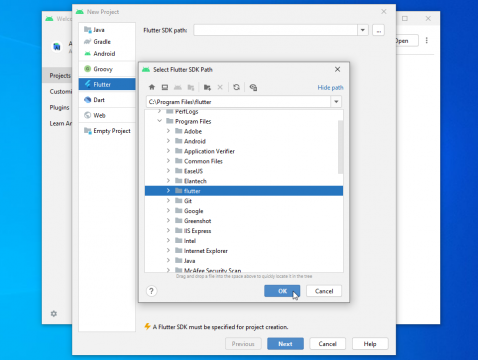
Task: Open help with the question mark button
Action: point(151,291)
